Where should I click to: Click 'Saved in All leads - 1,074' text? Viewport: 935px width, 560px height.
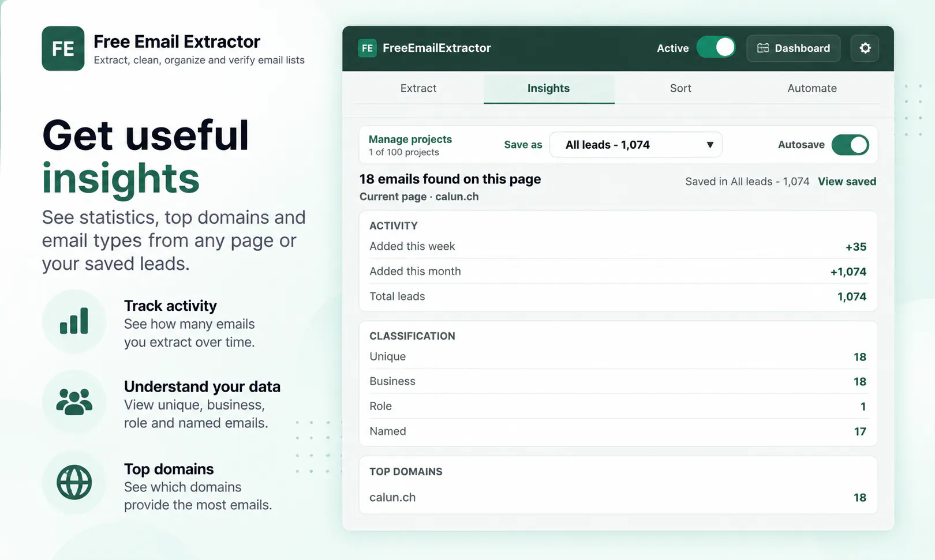tap(747, 181)
